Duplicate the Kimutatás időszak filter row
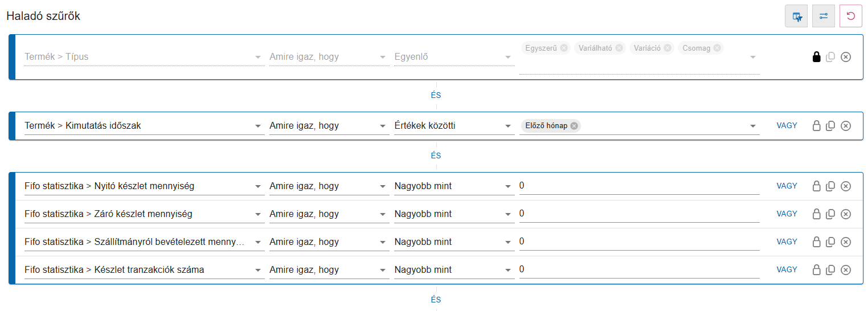Viewport: 868px width, 311px height. [x=830, y=126]
